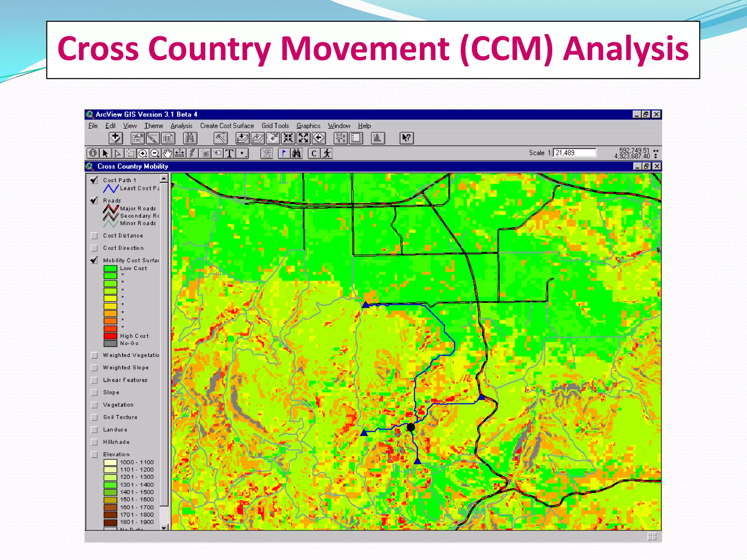Click the Scale value input field
747x560 pixels.
coord(574,153)
